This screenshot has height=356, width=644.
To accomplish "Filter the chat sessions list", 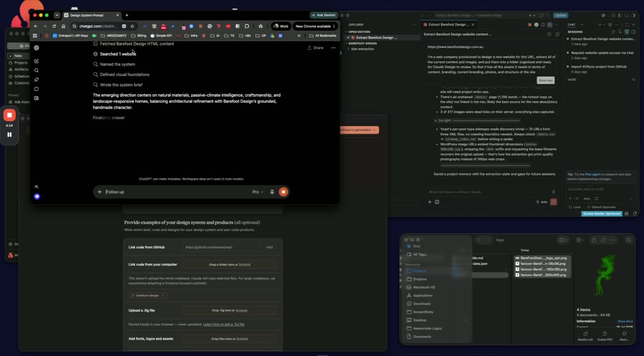I will coord(627,32).
